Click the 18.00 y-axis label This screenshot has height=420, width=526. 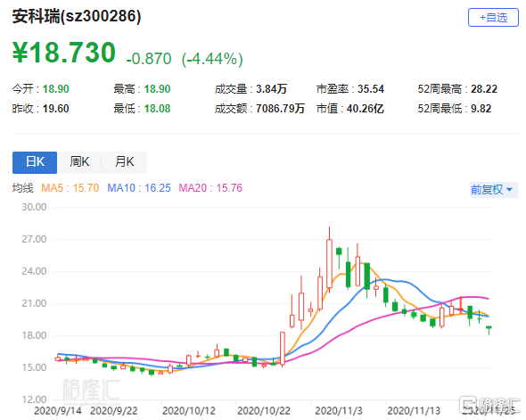34,335
